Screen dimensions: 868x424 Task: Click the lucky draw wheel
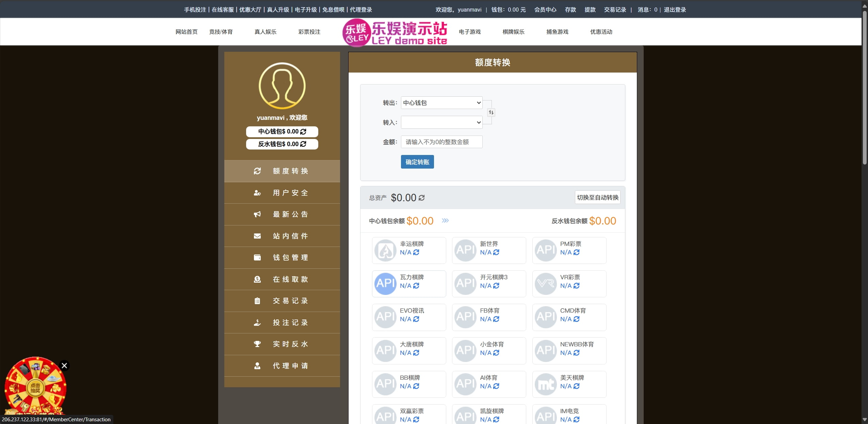(35, 388)
